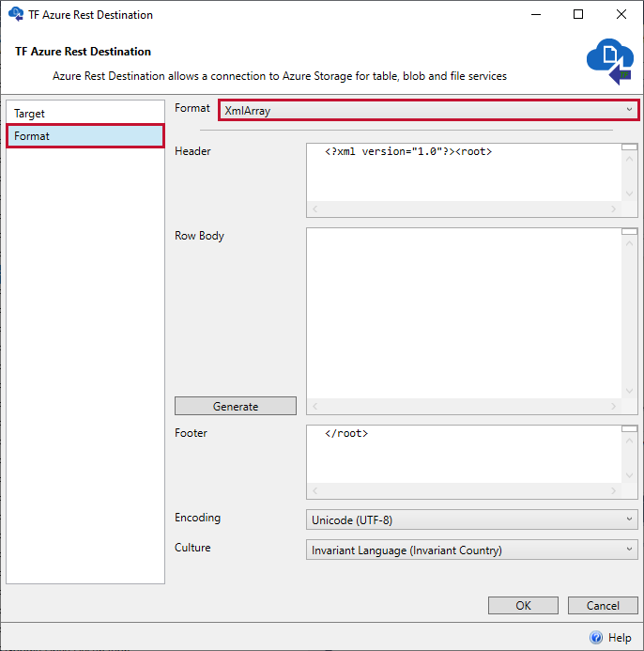This screenshot has width=644, height=651.
Task: Click Header box horizontal scroll left arrow
Action: (314, 209)
